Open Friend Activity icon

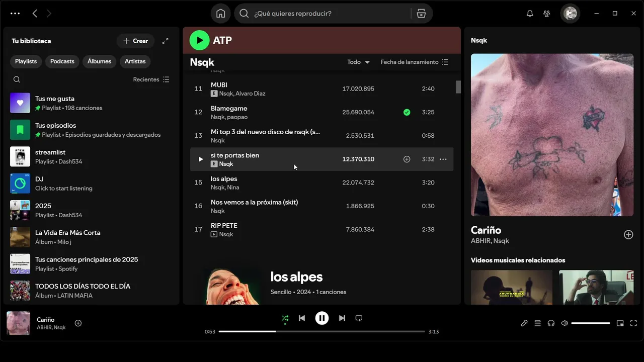tap(547, 14)
